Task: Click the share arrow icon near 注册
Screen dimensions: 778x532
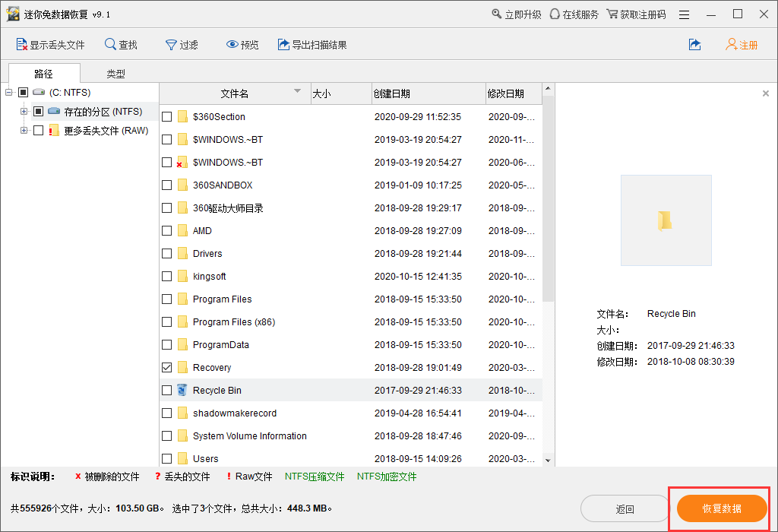Action: [694, 45]
